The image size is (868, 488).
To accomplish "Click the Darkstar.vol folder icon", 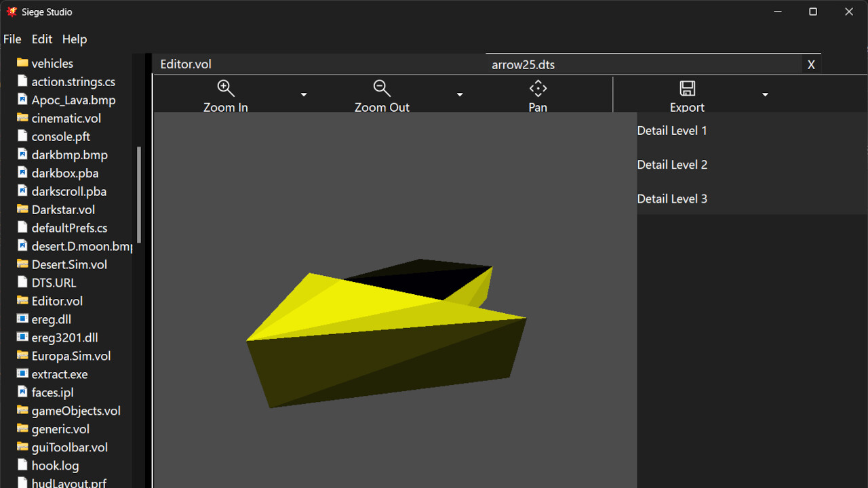I will point(22,209).
